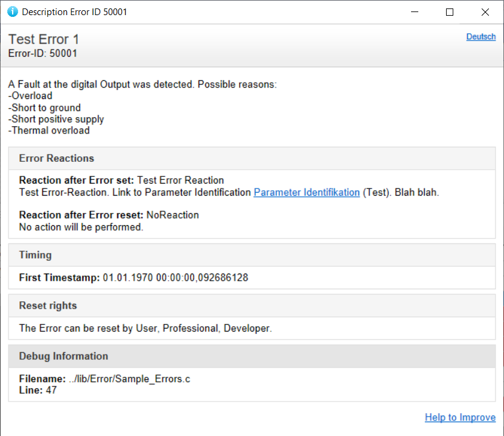Select the Debug Information section header
This screenshot has height=436, width=504.
click(x=63, y=356)
